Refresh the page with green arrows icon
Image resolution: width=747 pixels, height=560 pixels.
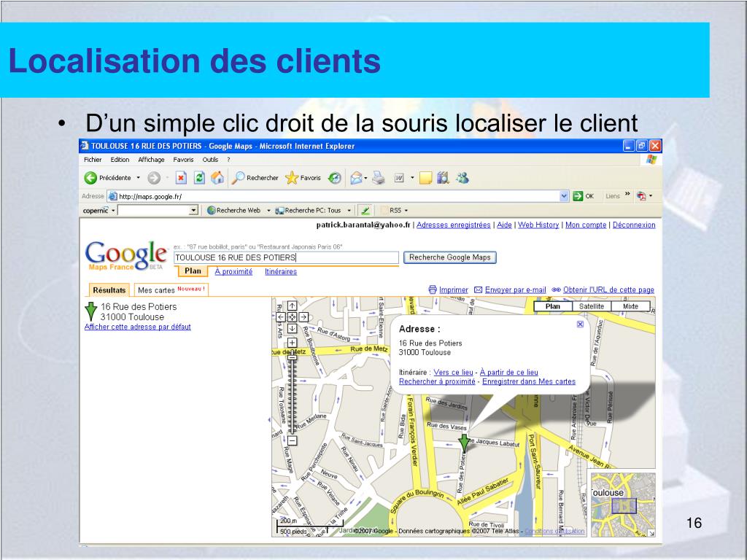199,178
